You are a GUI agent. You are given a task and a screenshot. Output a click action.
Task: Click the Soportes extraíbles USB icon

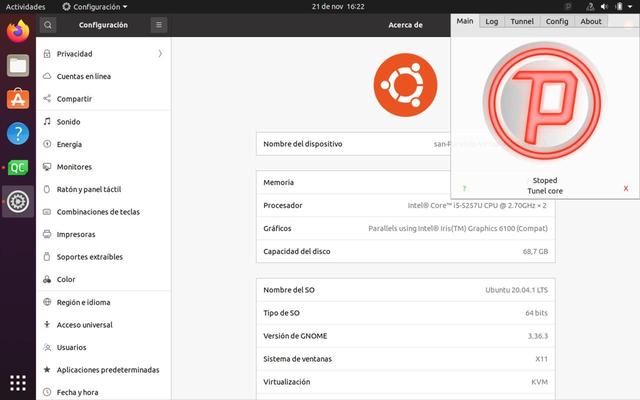(47, 256)
